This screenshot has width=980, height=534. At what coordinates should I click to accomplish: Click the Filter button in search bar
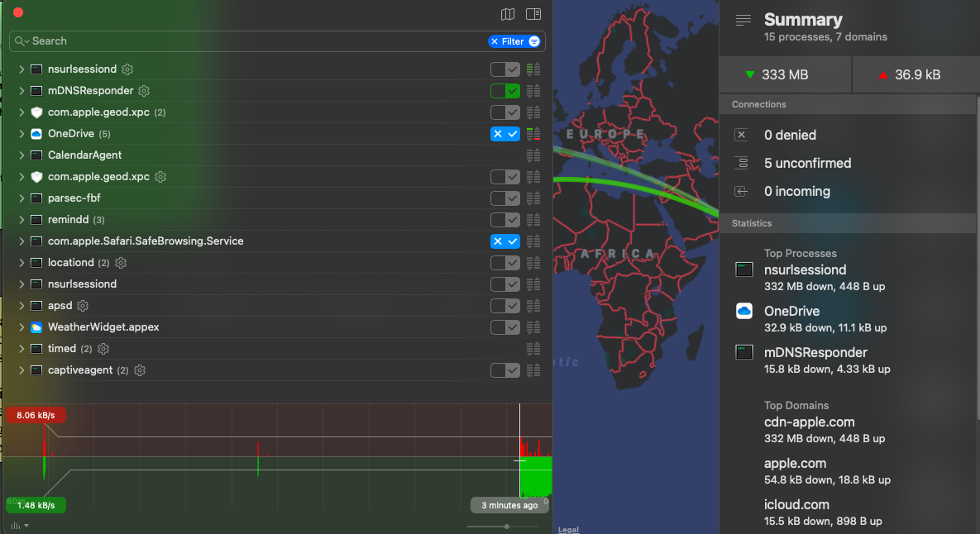pos(514,41)
